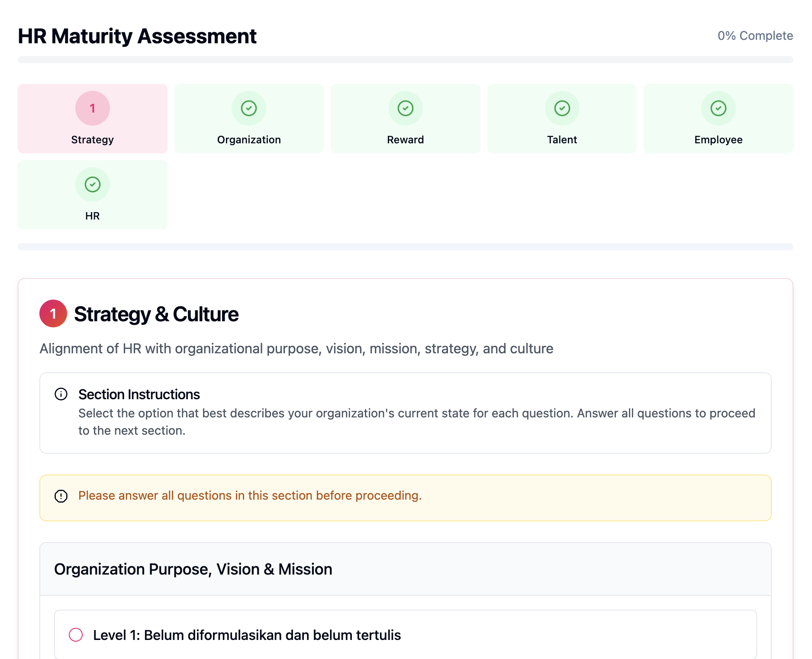The height and width of the screenshot is (659, 812).
Task: Click the Reward step checkmark icon
Action: point(405,108)
